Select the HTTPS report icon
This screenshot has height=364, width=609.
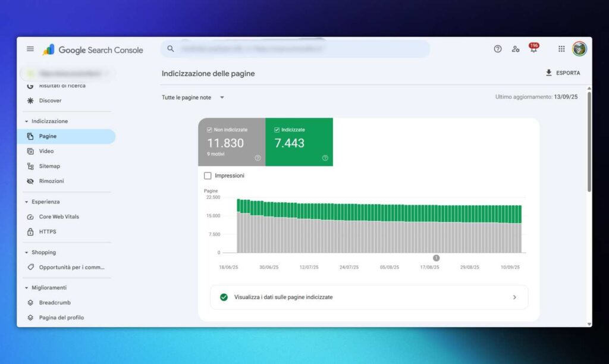pyautogui.click(x=30, y=231)
